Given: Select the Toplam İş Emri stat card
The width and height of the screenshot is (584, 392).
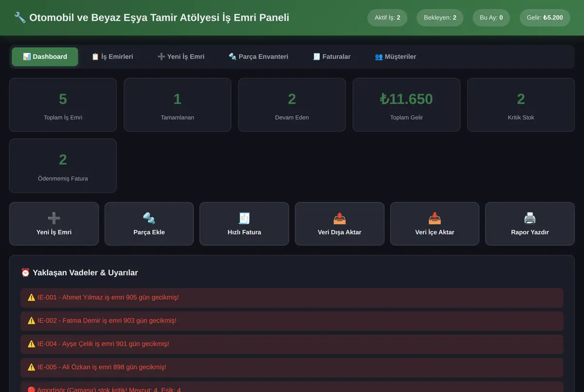Looking at the screenshot, I should pyautogui.click(x=63, y=105).
